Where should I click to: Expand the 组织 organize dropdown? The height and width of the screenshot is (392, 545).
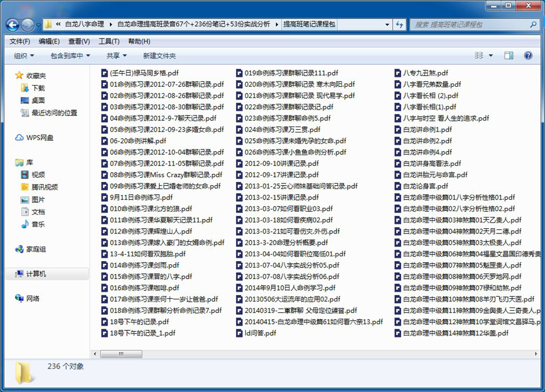click(x=24, y=56)
